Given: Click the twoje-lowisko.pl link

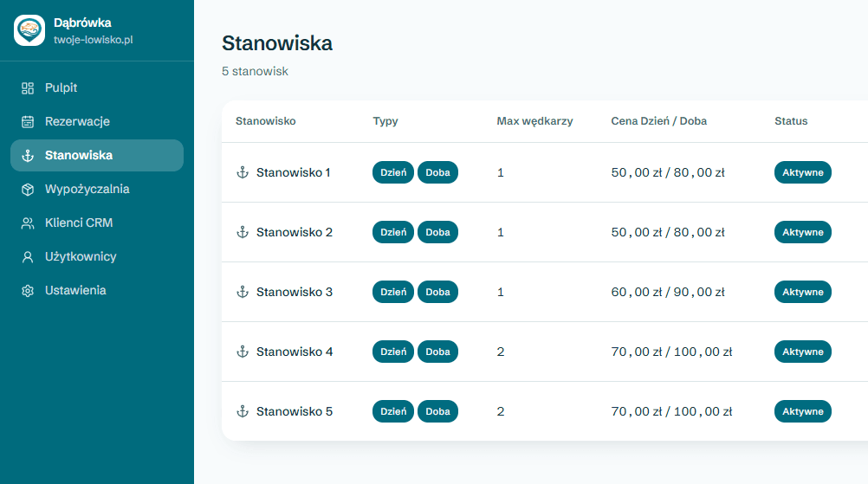Looking at the screenshot, I should 93,40.
